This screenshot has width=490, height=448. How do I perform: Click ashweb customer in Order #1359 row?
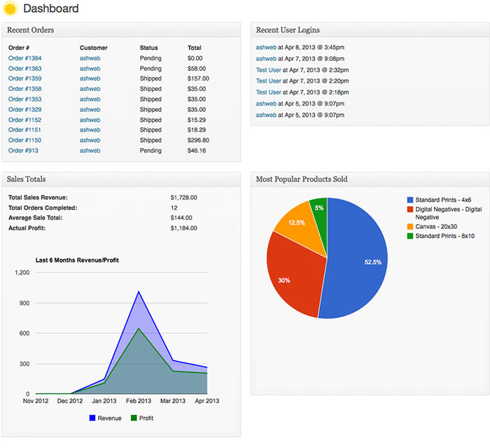pyautogui.click(x=90, y=78)
